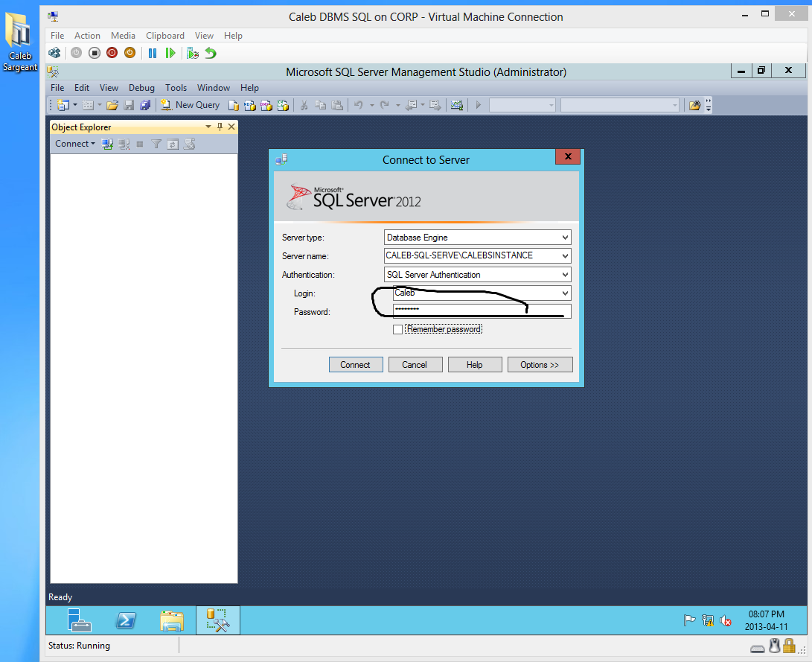The width and height of the screenshot is (812, 662).
Task: Click the Disconnect icon in Object Explorer
Action: (x=124, y=144)
